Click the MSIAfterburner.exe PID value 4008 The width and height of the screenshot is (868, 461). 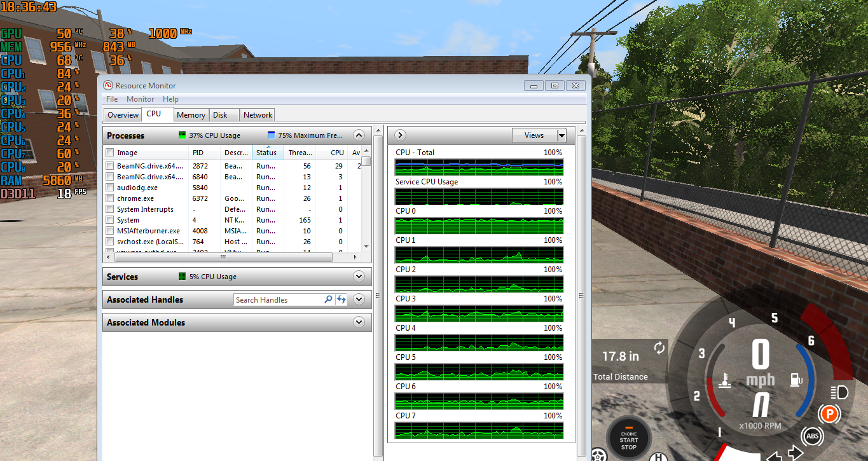(x=200, y=231)
